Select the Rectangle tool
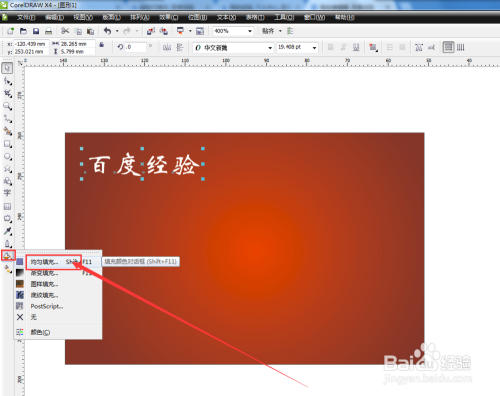Viewport: 500px width, 396px height. [x=7, y=144]
